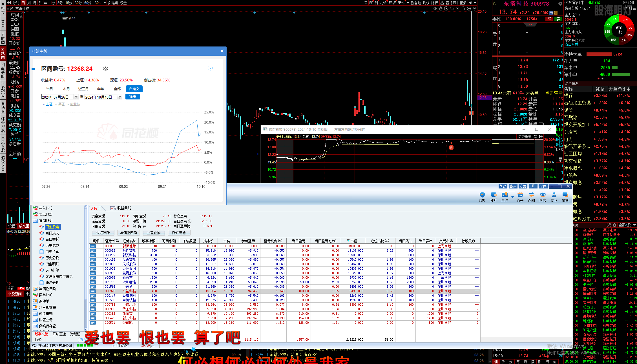Click the eye icon in chart toolbar

[x=435, y=8]
